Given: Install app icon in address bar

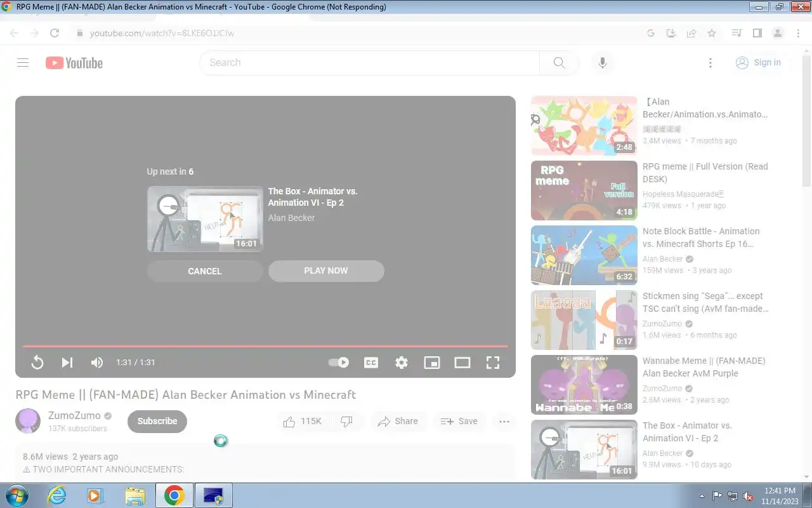Looking at the screenshot, I should 671,33.
